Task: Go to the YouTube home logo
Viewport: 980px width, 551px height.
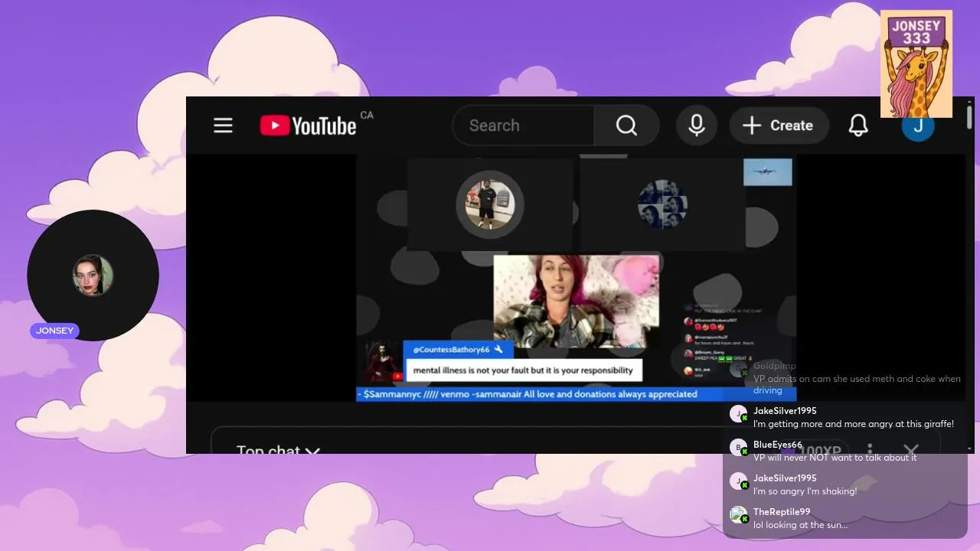Action: 308,126
